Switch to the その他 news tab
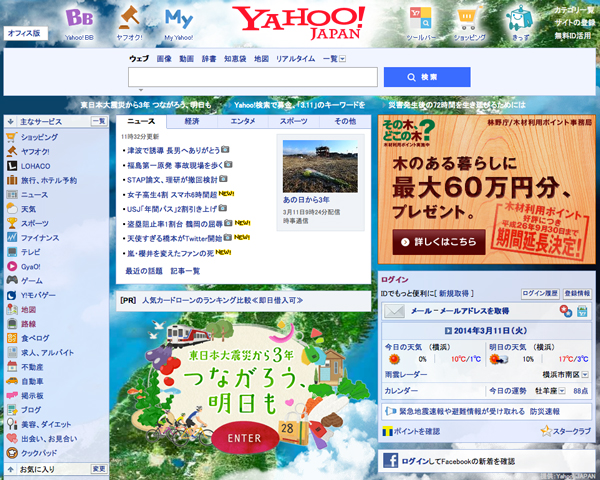The image size is (600, 480). (x=345, y=121)
